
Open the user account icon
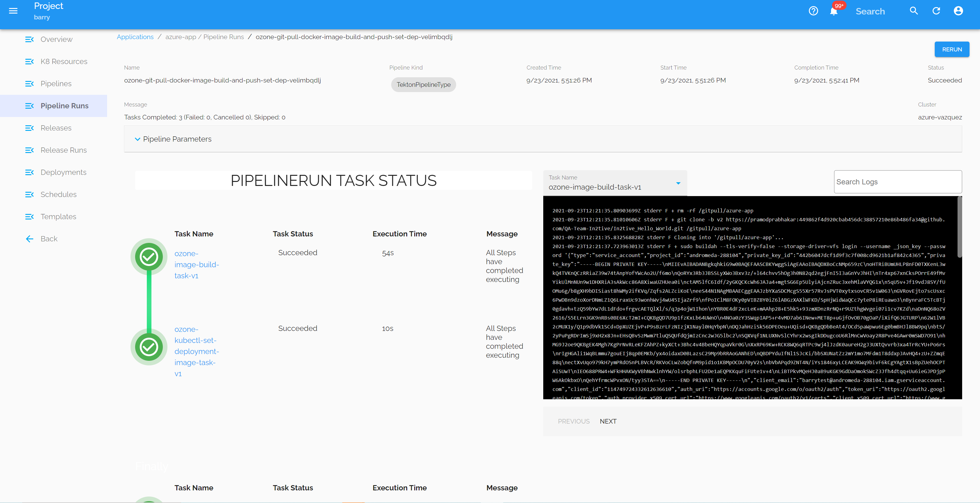[x=958, y=11]
